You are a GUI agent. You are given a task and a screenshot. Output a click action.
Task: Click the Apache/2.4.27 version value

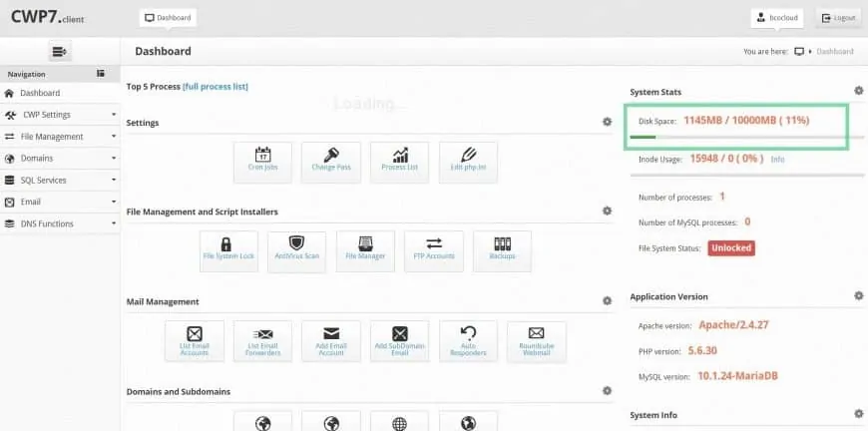click(x=733, y=325)
